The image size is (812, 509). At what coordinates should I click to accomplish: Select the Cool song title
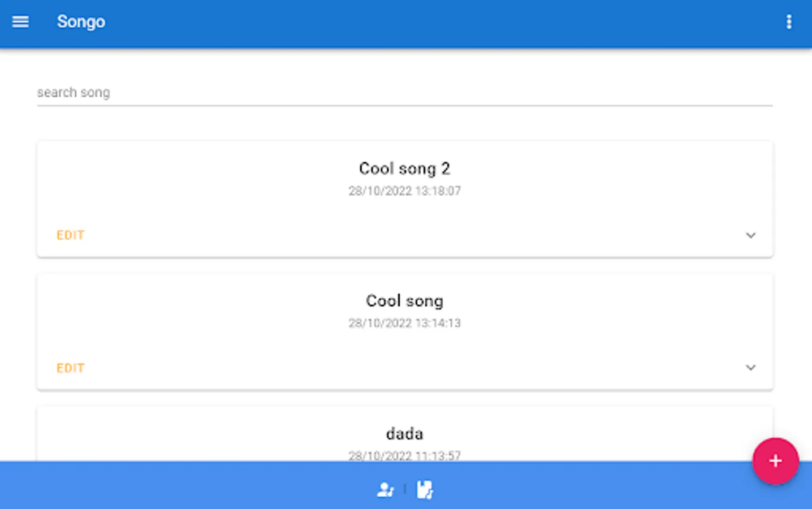coord(404,301)
